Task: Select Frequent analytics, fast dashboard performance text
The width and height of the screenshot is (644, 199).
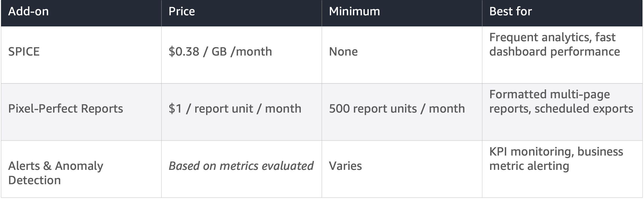Action: pos(554,44)
